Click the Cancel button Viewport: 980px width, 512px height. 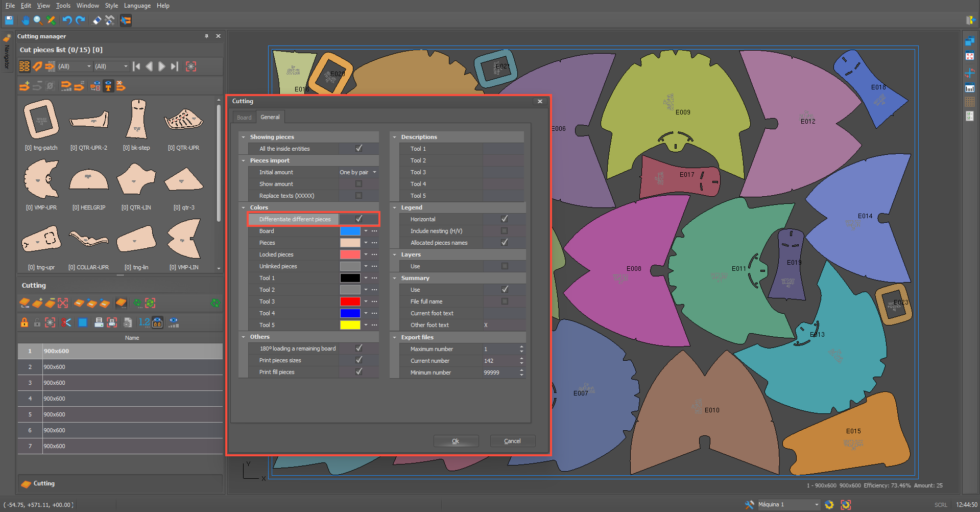(512, 441)
